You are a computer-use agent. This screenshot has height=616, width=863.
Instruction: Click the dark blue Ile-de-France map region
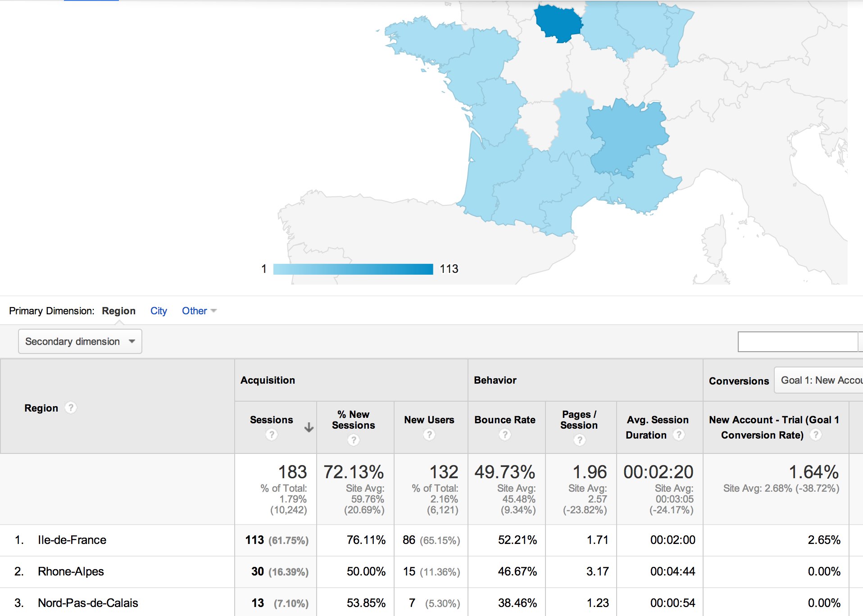[x=558, y=23]
